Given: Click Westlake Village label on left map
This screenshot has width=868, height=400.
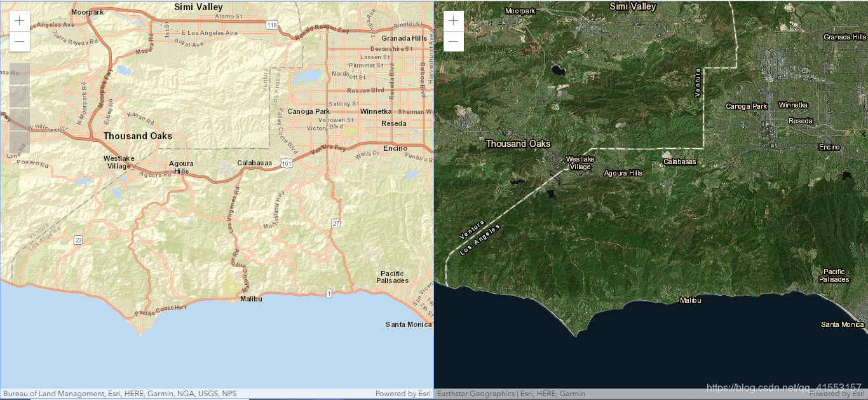Looking at the screenshot, I should (x=118, y=162).
